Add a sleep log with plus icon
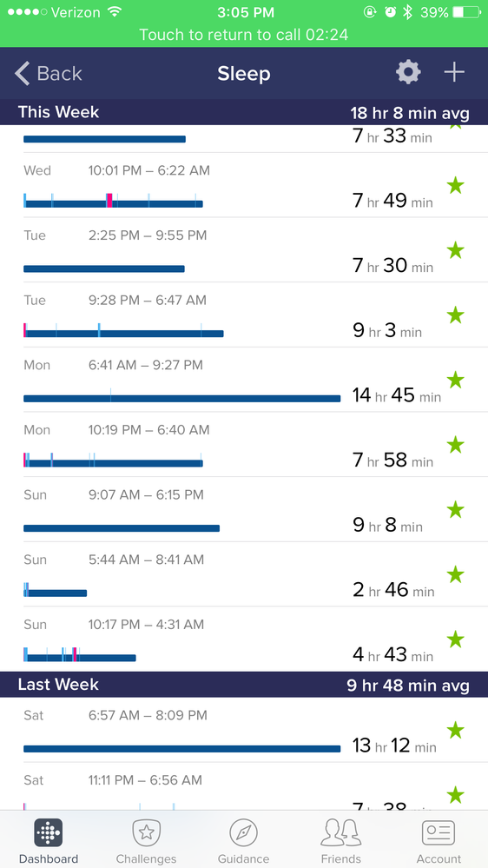Viewport: 488px width, 868px height. pos(454,72)
